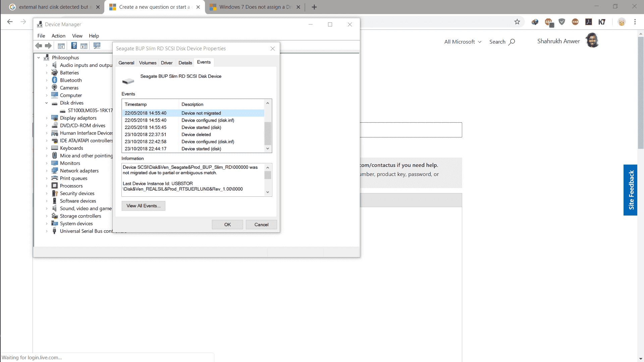Collapse the Disk drives node
Image resolution: width=644 pixels, height=362 pixels.
pos(47,103)
